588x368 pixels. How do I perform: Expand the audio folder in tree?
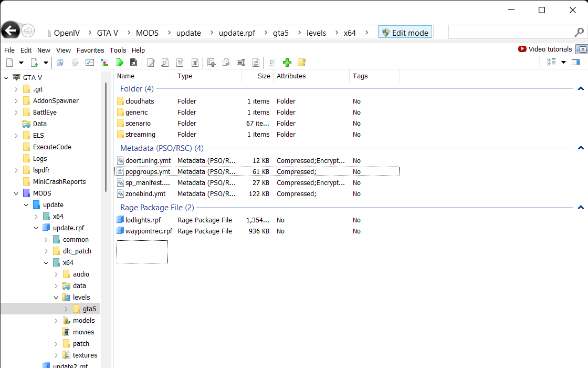click(56, 274)
